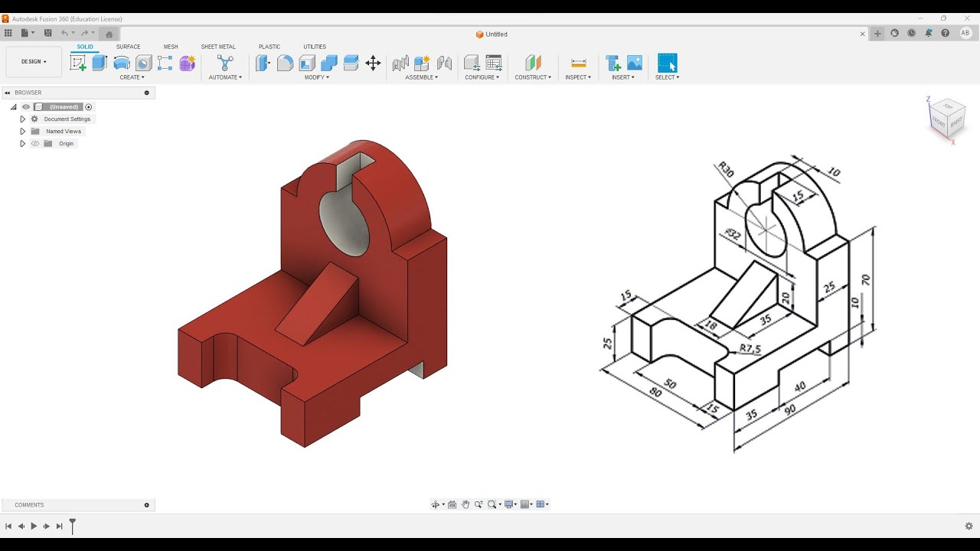
Task: Select the Combine tool
Action: (x=329, y=64)
